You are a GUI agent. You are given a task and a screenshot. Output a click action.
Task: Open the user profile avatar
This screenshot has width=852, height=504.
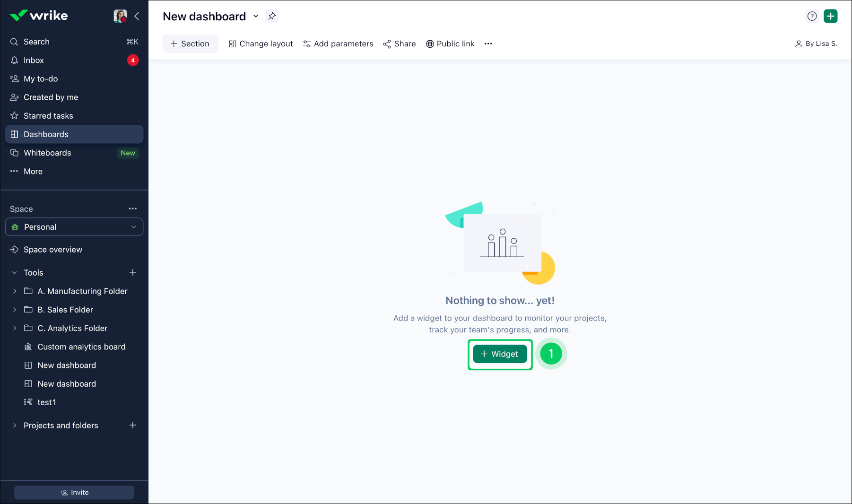click(x=120, y=16)
